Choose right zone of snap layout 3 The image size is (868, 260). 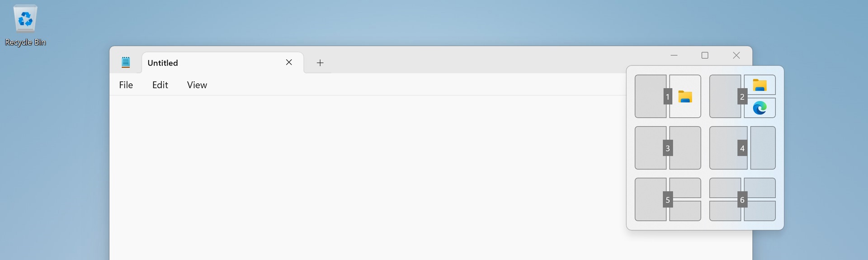[685, 148]
